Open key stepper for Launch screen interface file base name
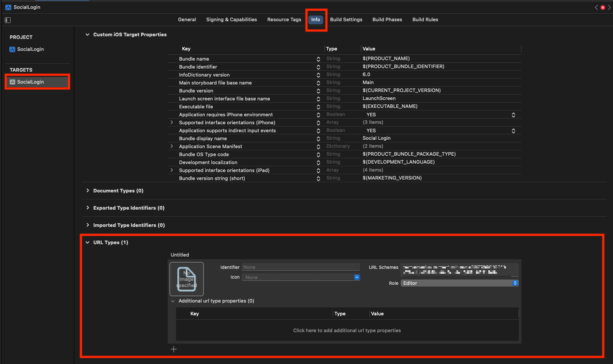613x364 pixels. [x=318, y=99]
